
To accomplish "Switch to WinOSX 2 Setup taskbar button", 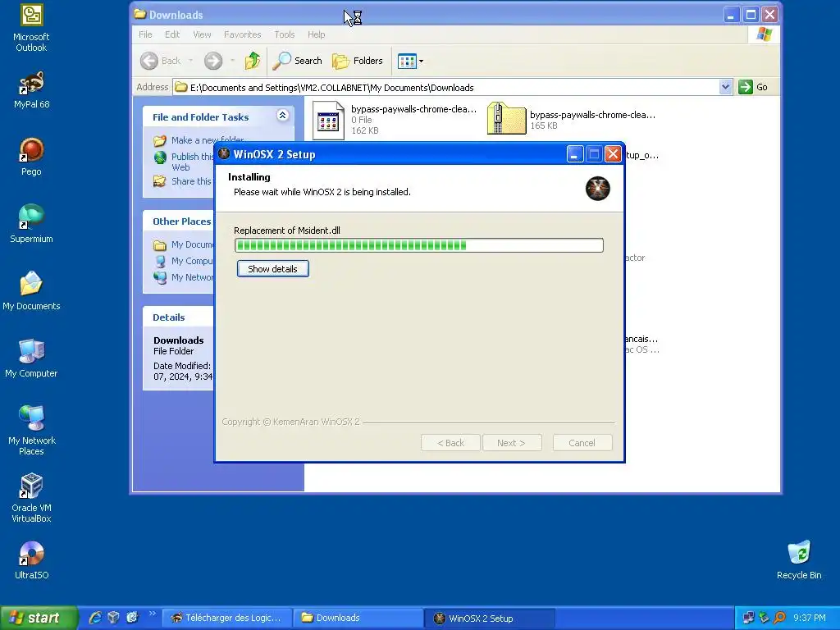I will coord(490,619).
